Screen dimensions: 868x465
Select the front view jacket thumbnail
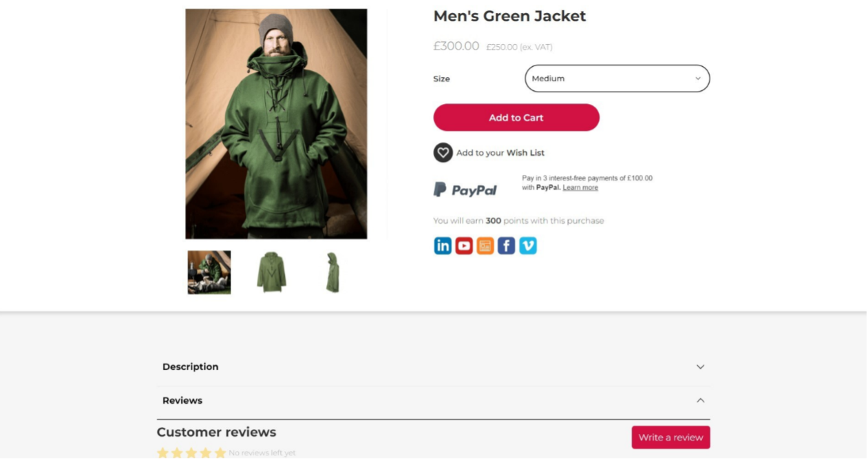[271, 272]
